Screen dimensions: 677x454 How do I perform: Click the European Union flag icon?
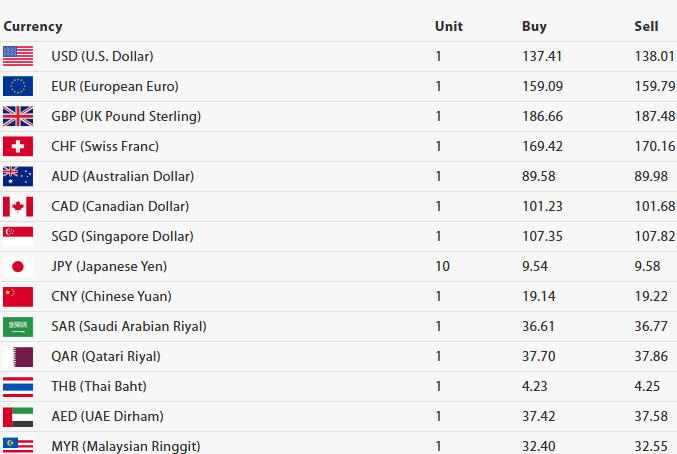click(18, 86)
